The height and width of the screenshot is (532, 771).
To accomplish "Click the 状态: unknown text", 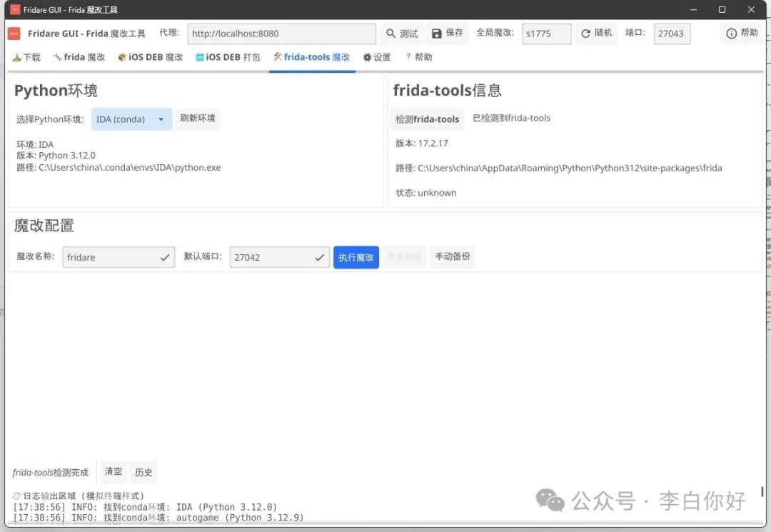I will [425, 193].
